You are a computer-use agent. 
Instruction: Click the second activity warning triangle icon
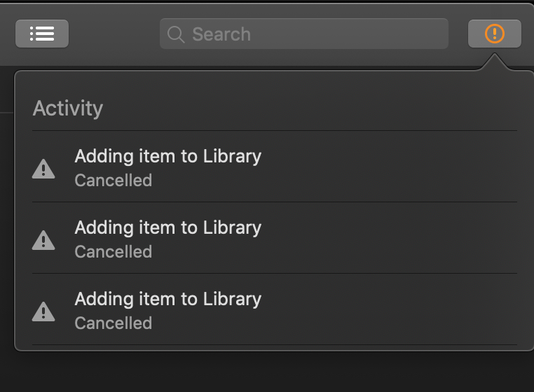[x=43, y=240]
